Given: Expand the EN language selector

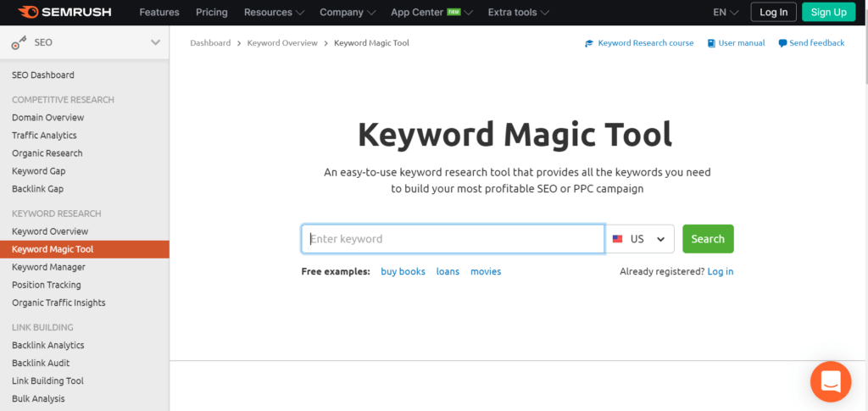Looking at the screenshot, I should [x=726, y=12].
